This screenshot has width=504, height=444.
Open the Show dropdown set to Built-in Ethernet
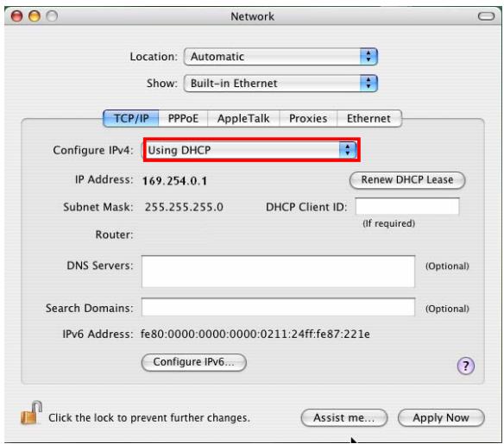click(x=280, y=84)
